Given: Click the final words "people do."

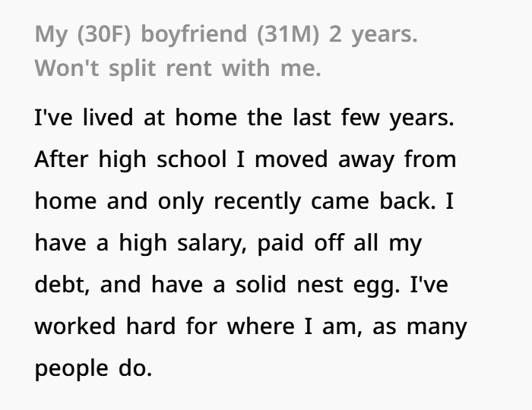Looking at the screenshot, I should pyautogui.click(x=93, y=369).
